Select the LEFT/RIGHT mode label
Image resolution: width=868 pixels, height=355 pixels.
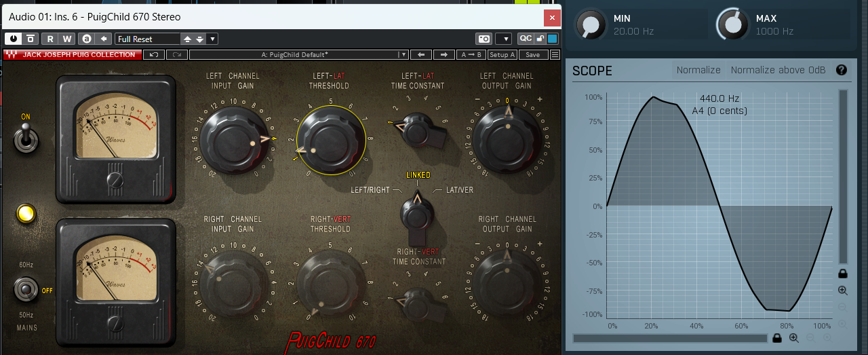coord(370,190)
